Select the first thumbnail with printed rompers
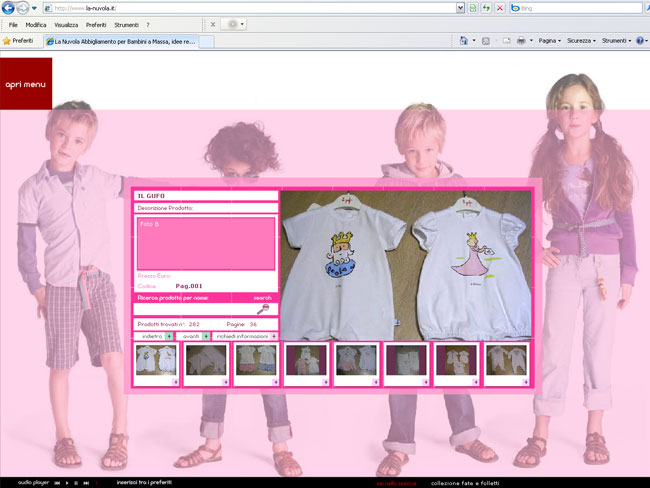The height and width of the screenshot is (488, 650). click(156, 360)
